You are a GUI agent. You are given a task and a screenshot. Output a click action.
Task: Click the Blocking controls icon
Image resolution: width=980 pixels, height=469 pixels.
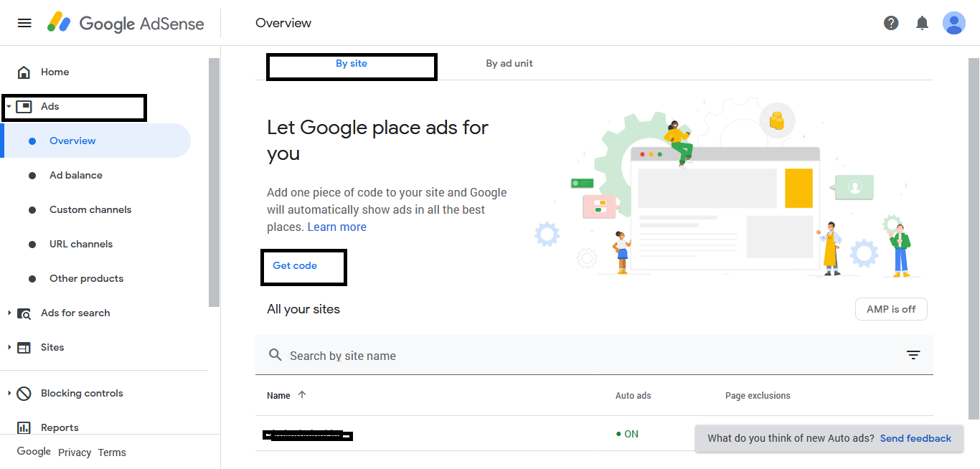click(x=24, y=394)
